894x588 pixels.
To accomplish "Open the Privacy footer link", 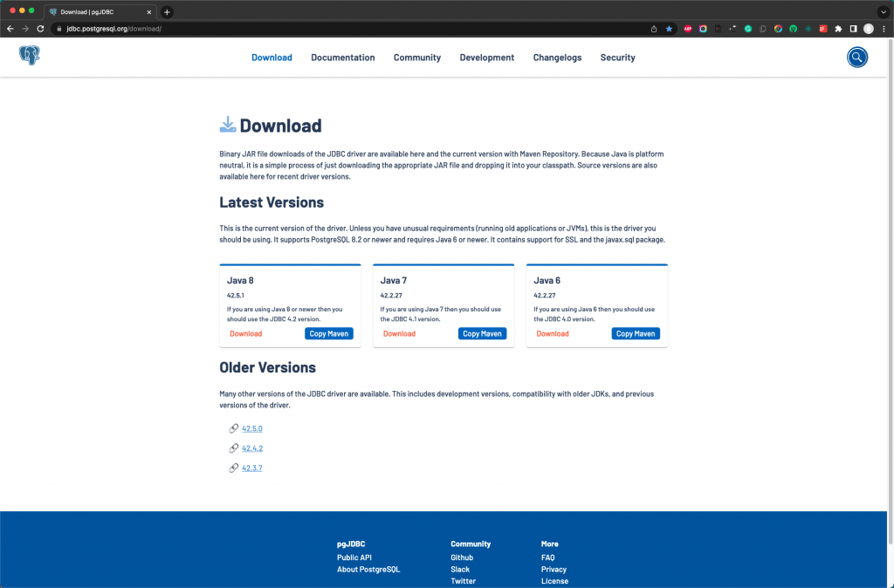I will coord(554,570).
